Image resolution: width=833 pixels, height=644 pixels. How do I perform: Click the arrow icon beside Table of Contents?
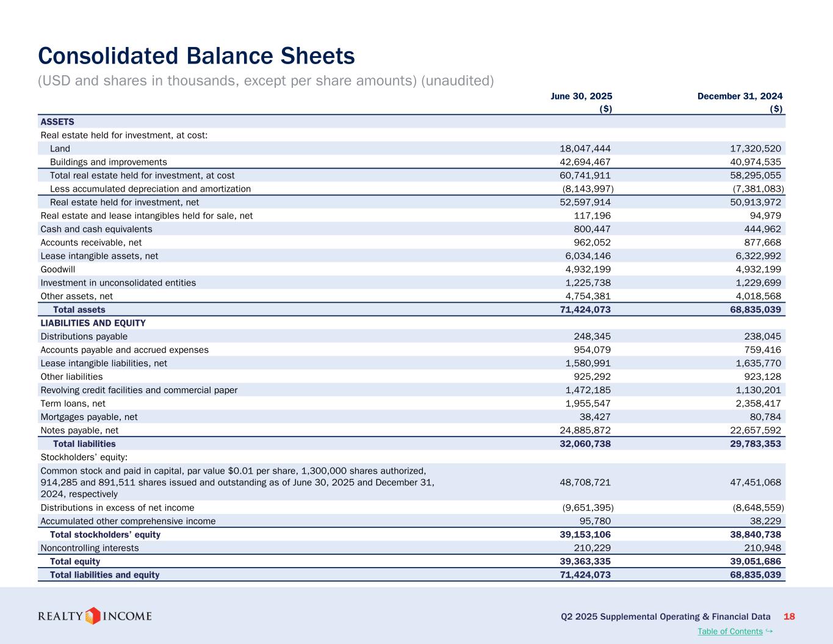coord(769,631)
